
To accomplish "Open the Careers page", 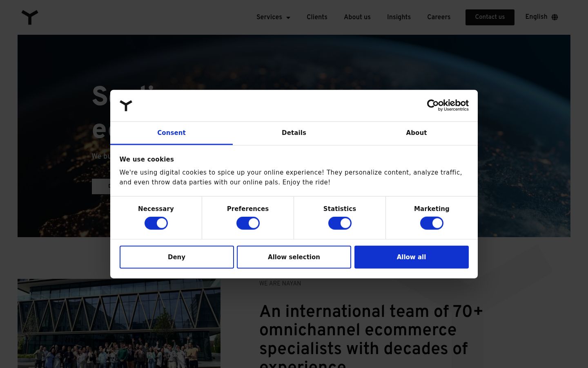I will pyautogui.click(x=439, y=17).
